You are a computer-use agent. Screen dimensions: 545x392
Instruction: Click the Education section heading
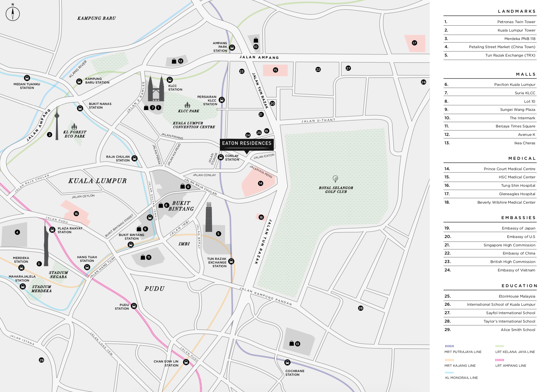point(519,286)
